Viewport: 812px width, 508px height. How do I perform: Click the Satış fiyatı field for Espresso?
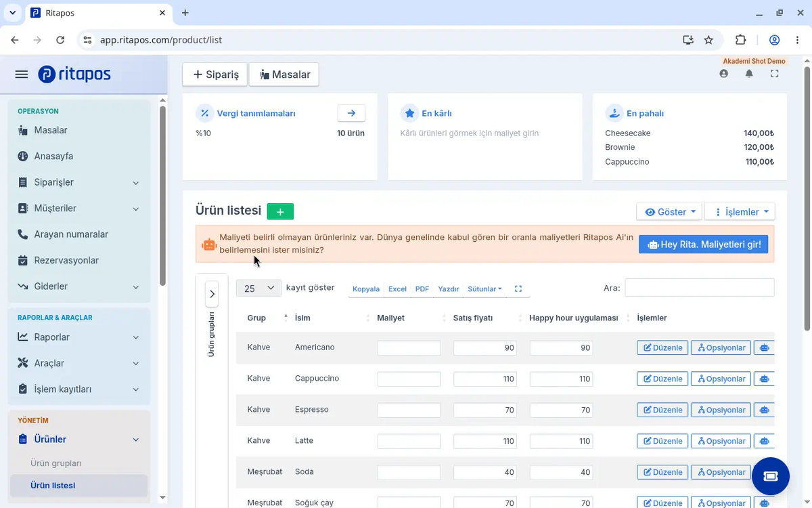(485, 410)
